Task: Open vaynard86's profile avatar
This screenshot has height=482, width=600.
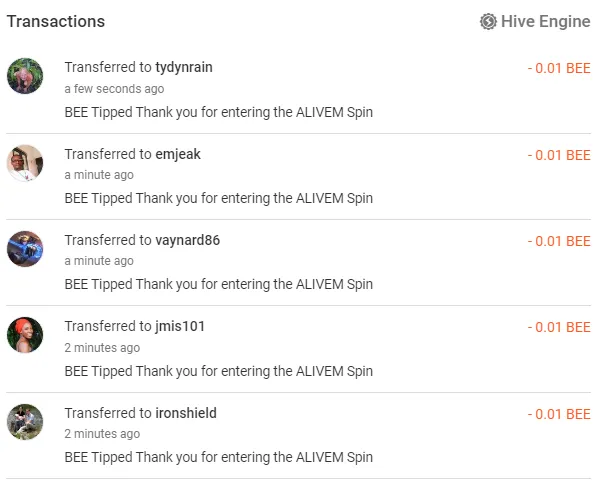Action: click(25, 249)
